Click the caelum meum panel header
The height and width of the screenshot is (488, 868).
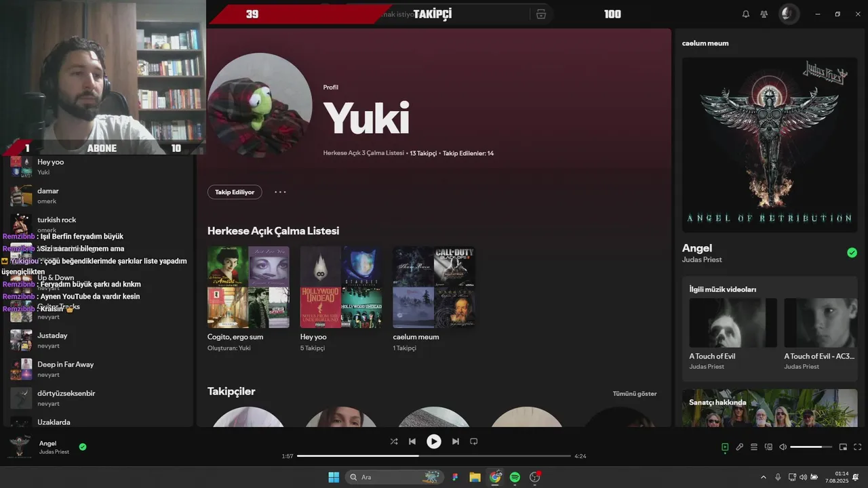coord(705,43)
